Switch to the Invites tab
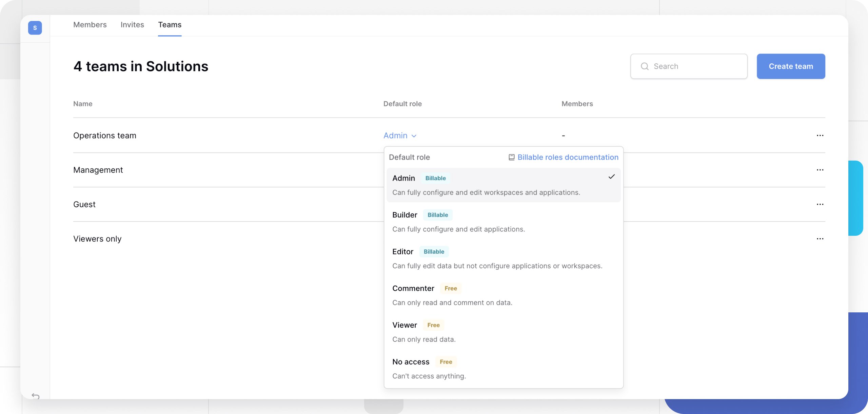The height and width of the screenshot is (414, 868). coord(132,24)
